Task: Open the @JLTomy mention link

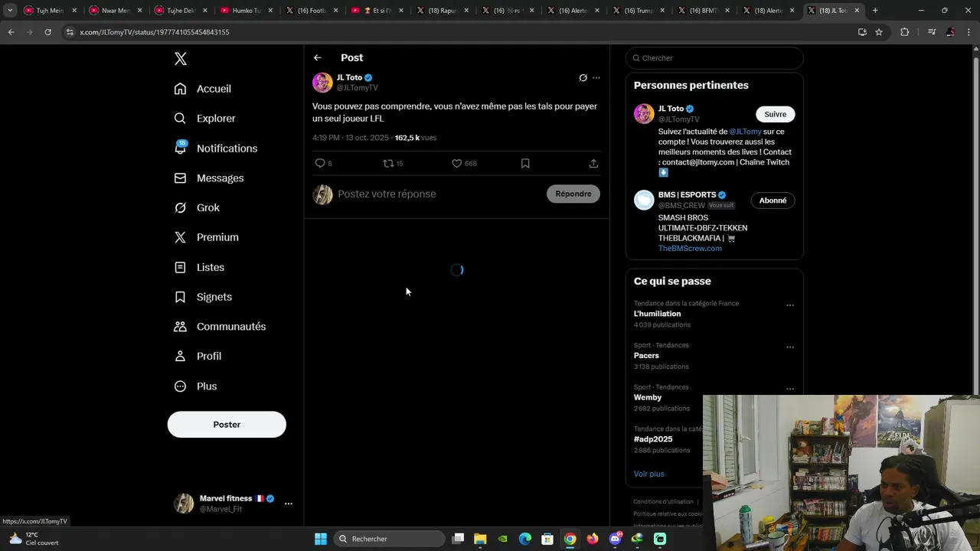Action: point(745,132)
